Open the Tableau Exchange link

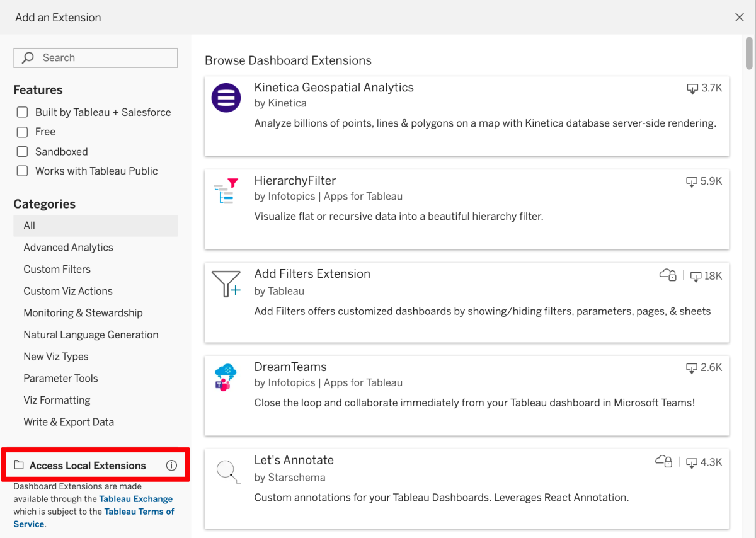pos(136,498)
